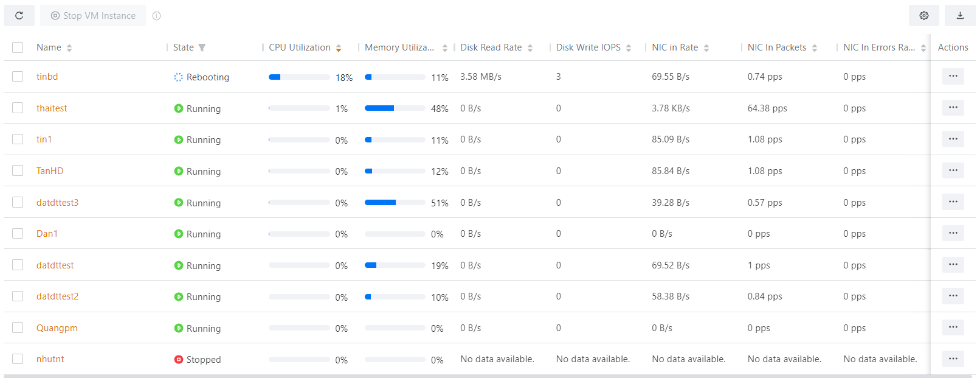The image size is (980, 378).
Task: Sort by the CPU Utilization column arrows
Action: tap(339, 48)
